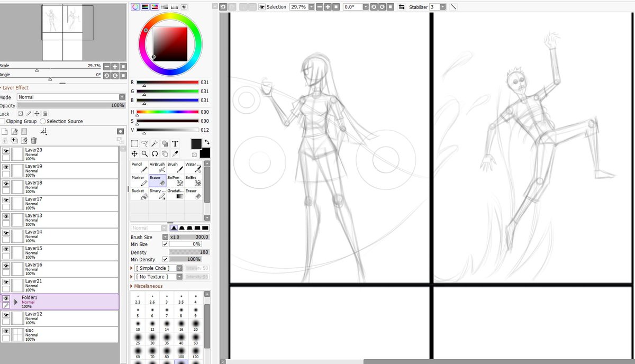
Task: Click the delete layer trash button
Action: click(33, 140)
